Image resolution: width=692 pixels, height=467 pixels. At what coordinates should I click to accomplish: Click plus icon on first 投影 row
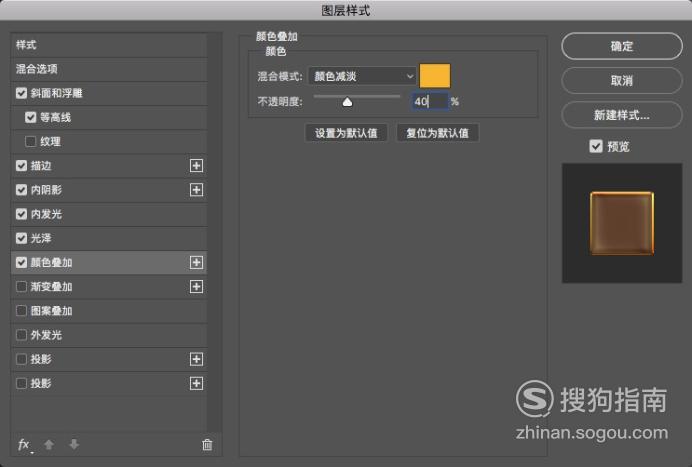click(196, 359)
